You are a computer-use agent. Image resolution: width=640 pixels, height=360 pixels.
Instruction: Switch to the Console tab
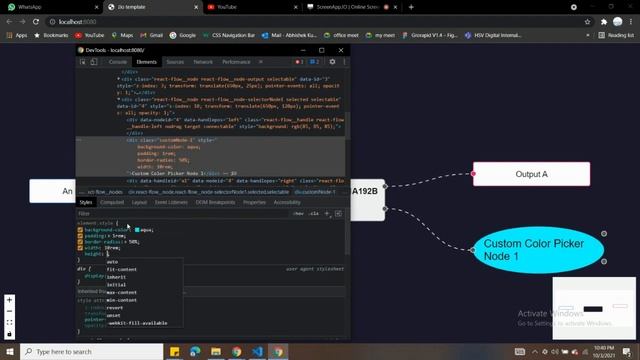click(x=118, y=62)
